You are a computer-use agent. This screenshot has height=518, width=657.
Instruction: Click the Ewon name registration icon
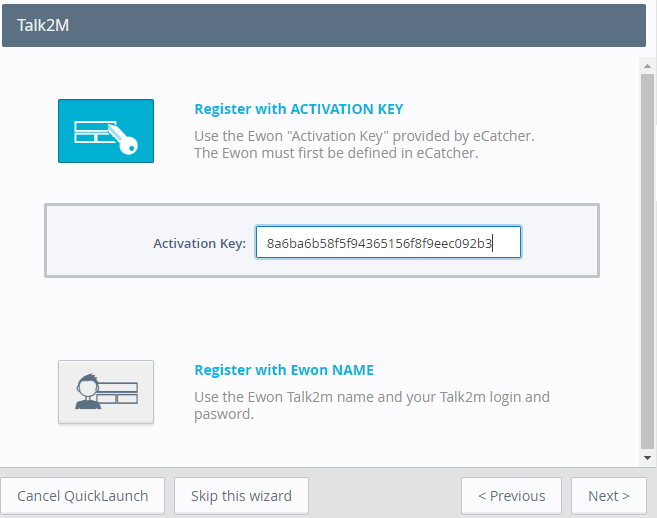pyautogui.click(x=106, y=392)
